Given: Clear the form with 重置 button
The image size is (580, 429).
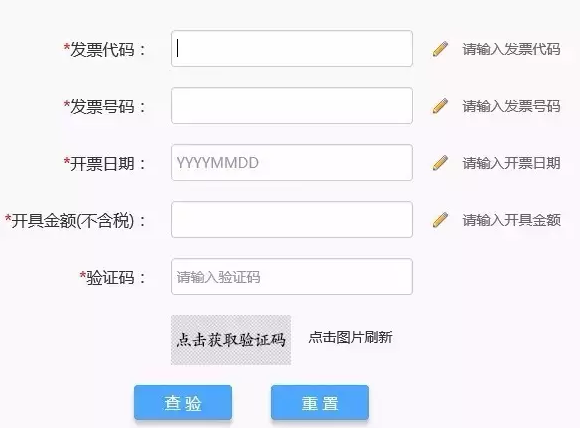Looking at the screenshot, I should point(320,403).
